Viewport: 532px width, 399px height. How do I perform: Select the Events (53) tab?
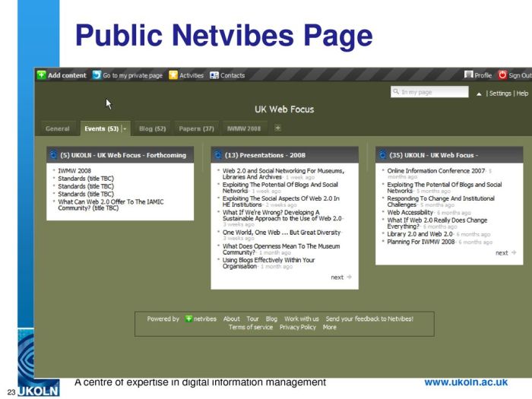101,128
